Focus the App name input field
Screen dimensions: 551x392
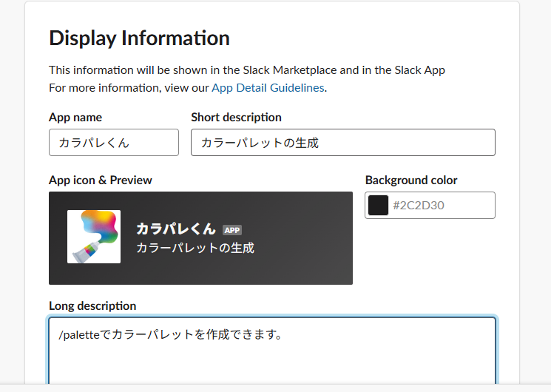pos(114,143)
